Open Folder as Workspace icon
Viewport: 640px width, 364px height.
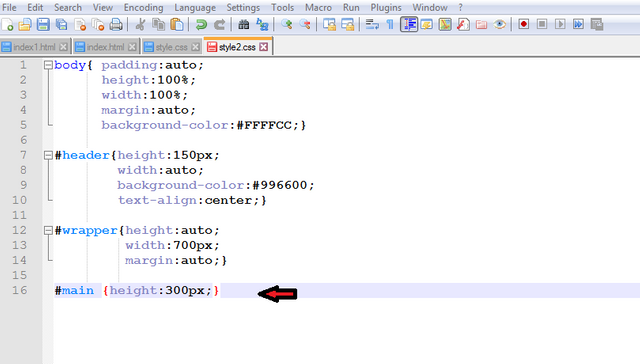482,24
